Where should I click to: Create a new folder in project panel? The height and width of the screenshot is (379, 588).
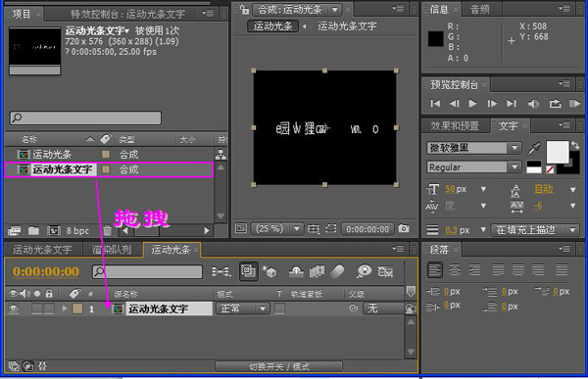point(33,230)
